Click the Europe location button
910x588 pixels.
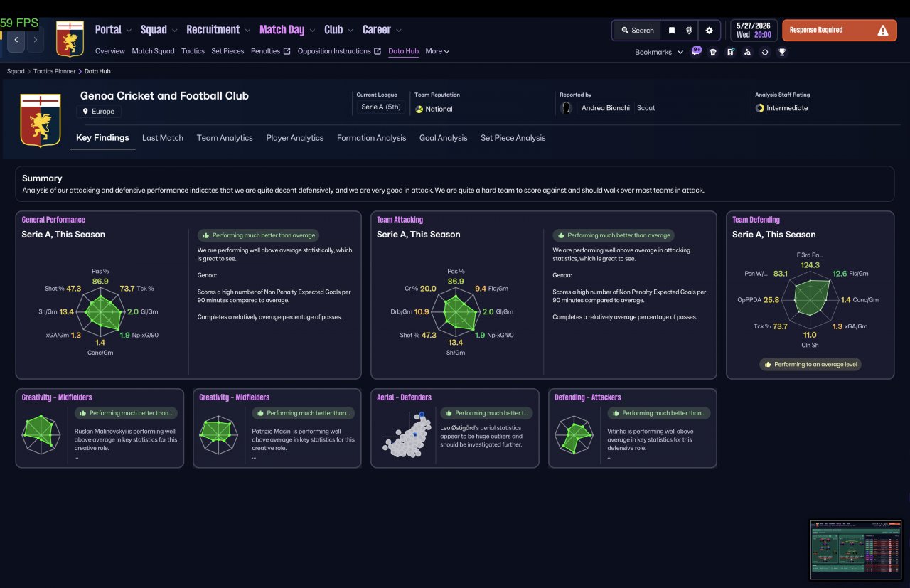99,112
